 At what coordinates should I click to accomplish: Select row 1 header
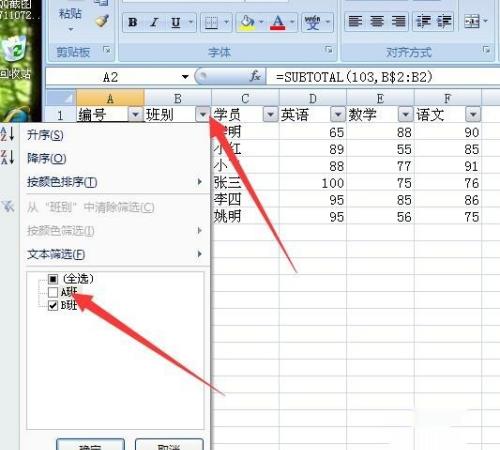coord(60,115)
